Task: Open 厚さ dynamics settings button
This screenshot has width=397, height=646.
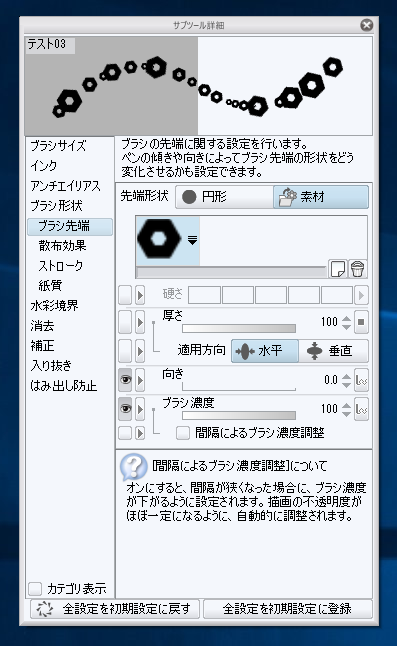Action: coord(361,322)
